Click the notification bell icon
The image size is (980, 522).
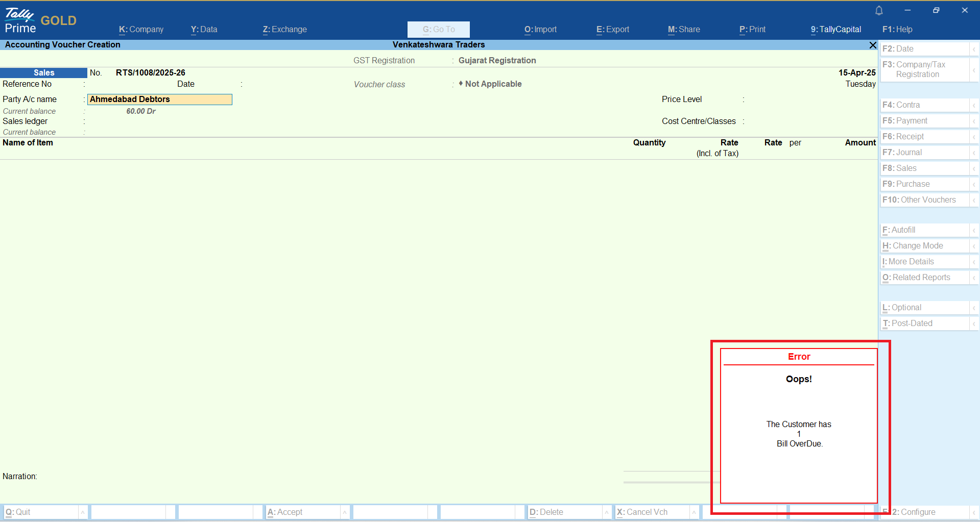(879, 10)
